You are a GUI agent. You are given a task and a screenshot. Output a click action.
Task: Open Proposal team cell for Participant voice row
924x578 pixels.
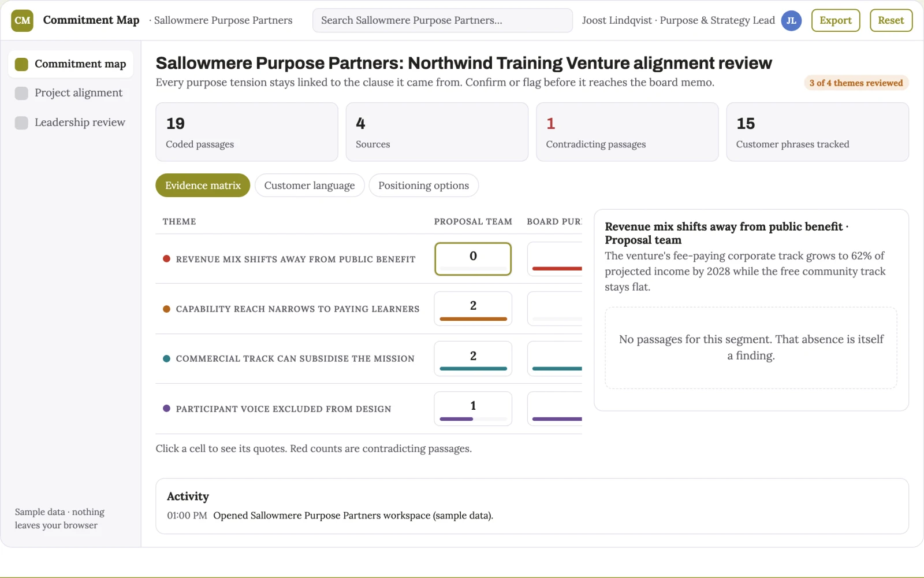point(473,409)
